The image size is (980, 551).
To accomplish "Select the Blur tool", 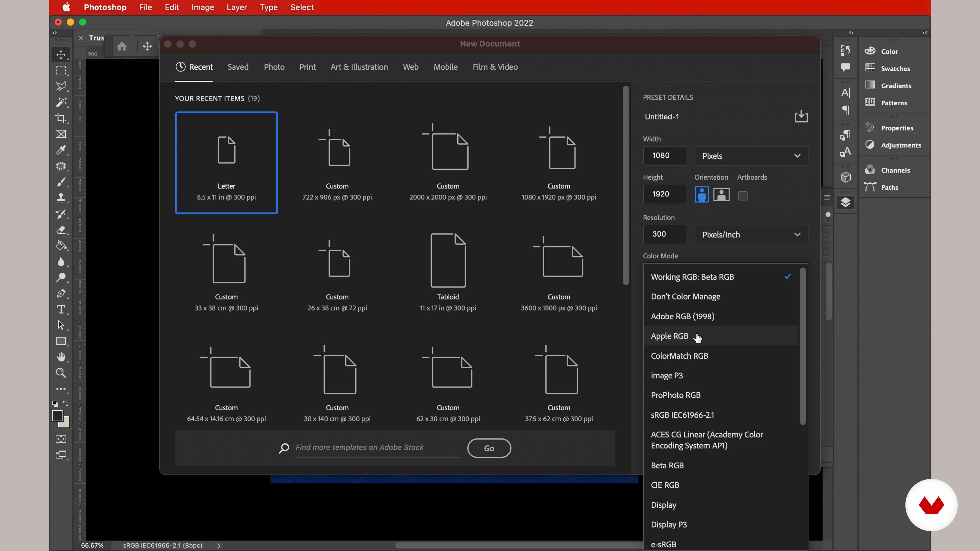I will (61, 262).
